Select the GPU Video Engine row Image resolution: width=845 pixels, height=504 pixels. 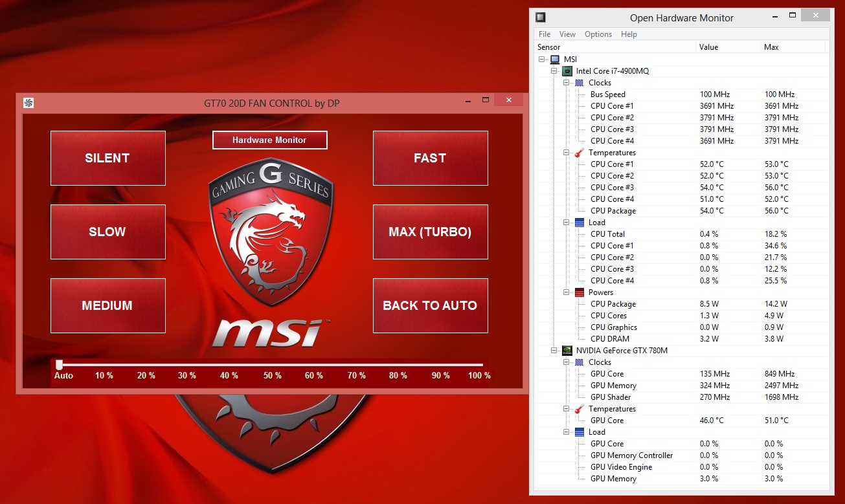point(682,467)
